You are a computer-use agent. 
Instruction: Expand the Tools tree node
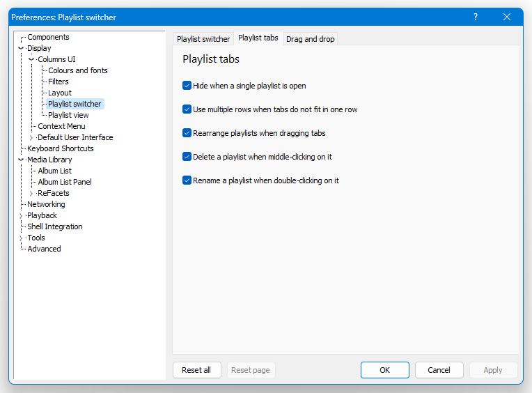pyautogui.click(x=21, y=238)
